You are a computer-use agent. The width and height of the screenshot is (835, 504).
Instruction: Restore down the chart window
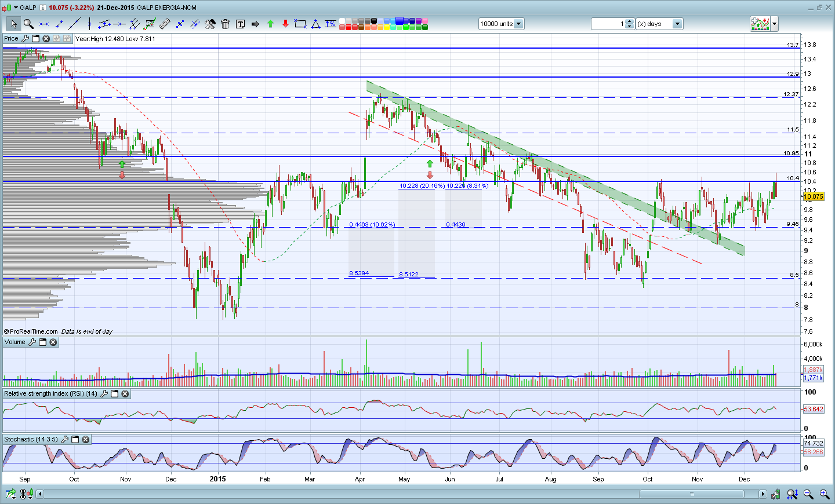click(820, 8)
